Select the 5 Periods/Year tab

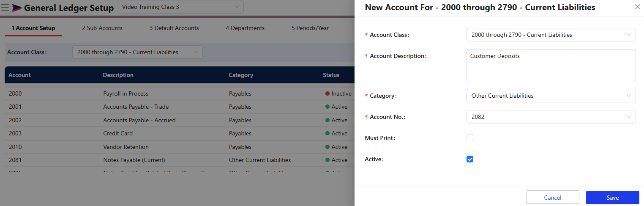coord(310,28)
